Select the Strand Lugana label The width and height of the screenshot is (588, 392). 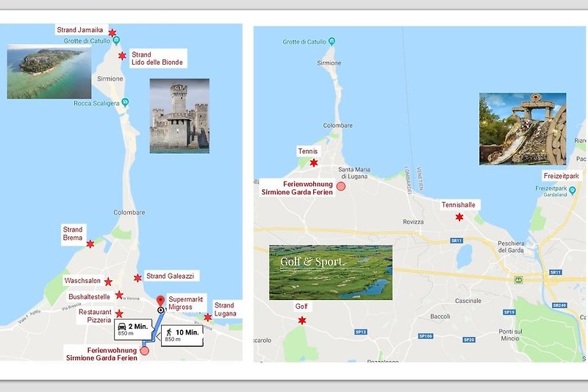pyautogui.click(x=225, y=310)
